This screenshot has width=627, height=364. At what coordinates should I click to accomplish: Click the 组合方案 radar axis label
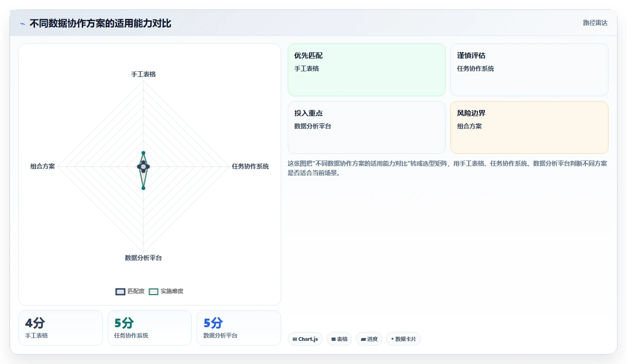point(43,166)
